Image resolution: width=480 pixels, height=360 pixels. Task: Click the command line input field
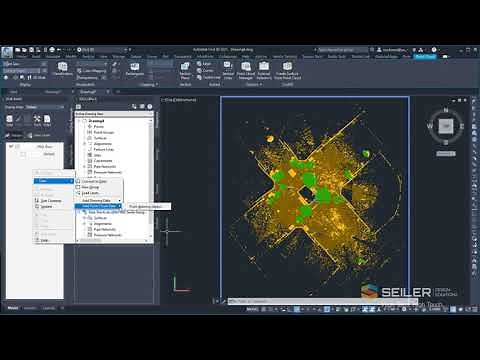pyautogui.click(x=322, y=301)
